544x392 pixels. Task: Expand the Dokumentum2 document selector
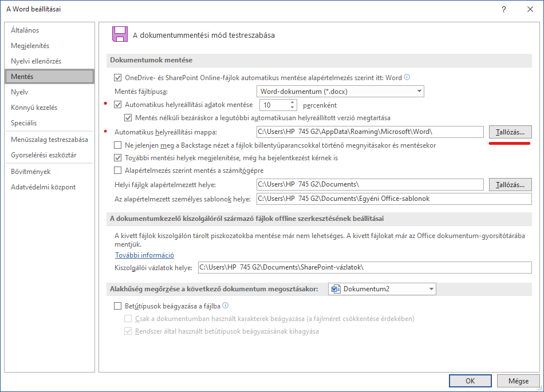click(x=382, y=289)
